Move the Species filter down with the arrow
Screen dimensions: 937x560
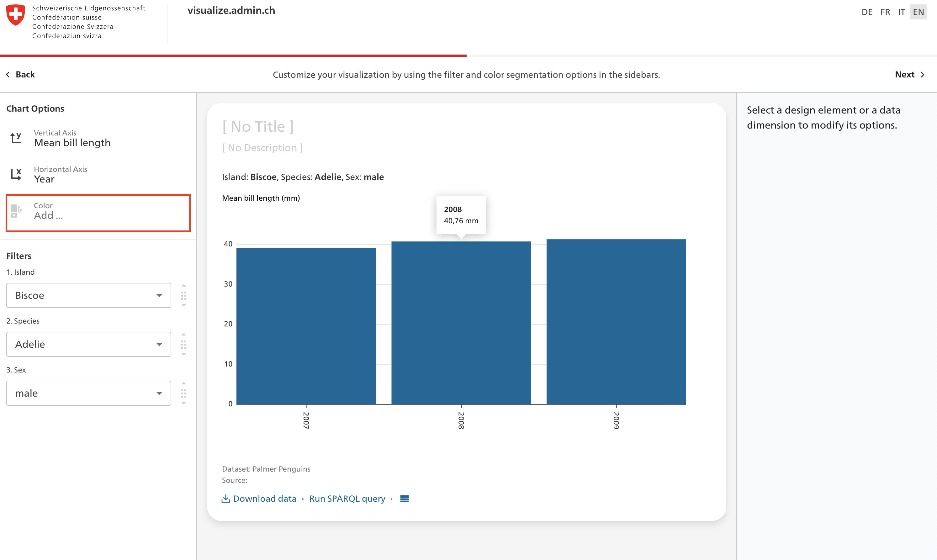pos(184,354)
